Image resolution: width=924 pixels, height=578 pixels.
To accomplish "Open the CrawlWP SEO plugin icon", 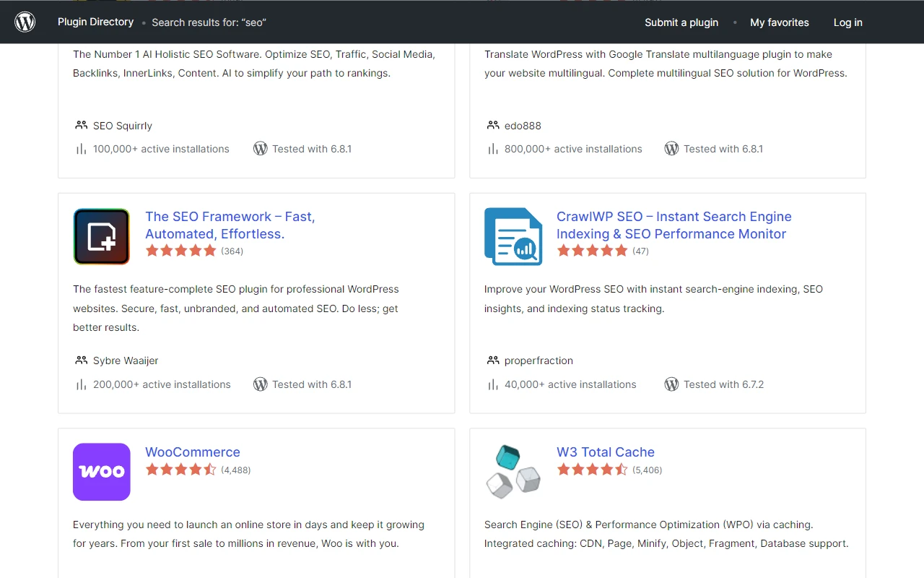I will coord(513,236).
